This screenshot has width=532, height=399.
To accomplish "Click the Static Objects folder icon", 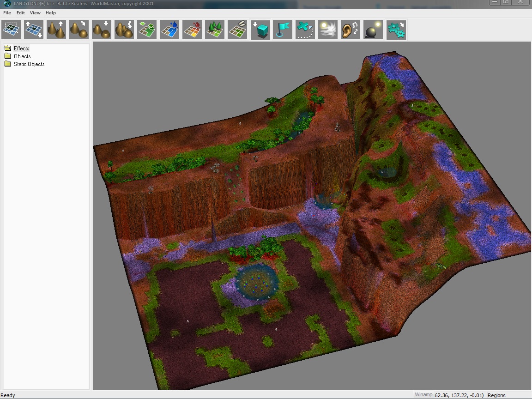I will click(7, 64).
